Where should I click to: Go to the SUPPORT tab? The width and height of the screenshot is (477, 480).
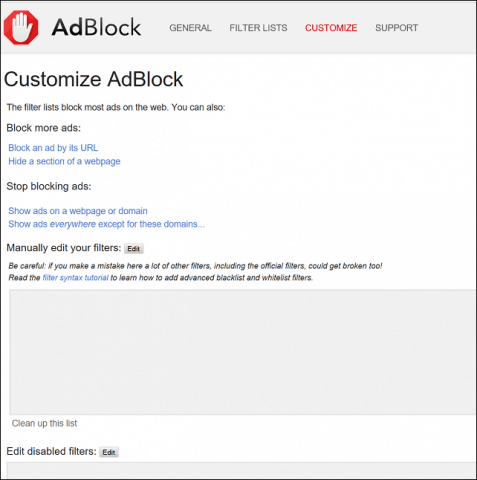397,28
